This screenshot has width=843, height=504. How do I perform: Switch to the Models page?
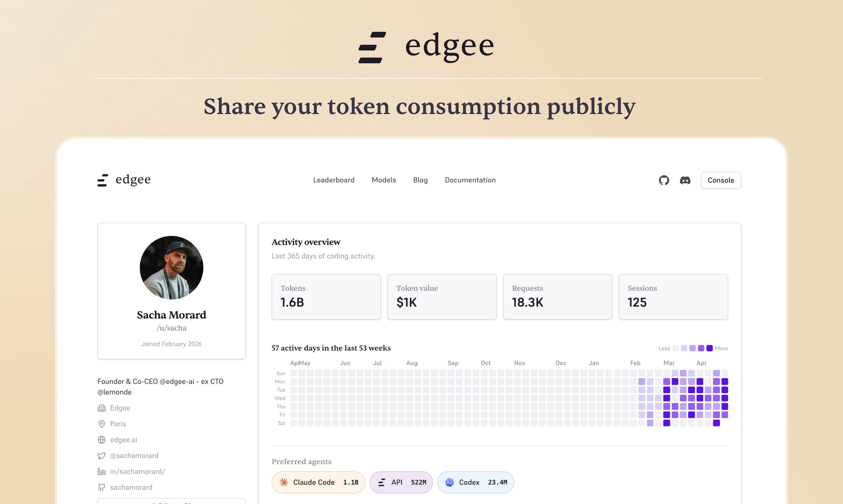coord(384,180)
